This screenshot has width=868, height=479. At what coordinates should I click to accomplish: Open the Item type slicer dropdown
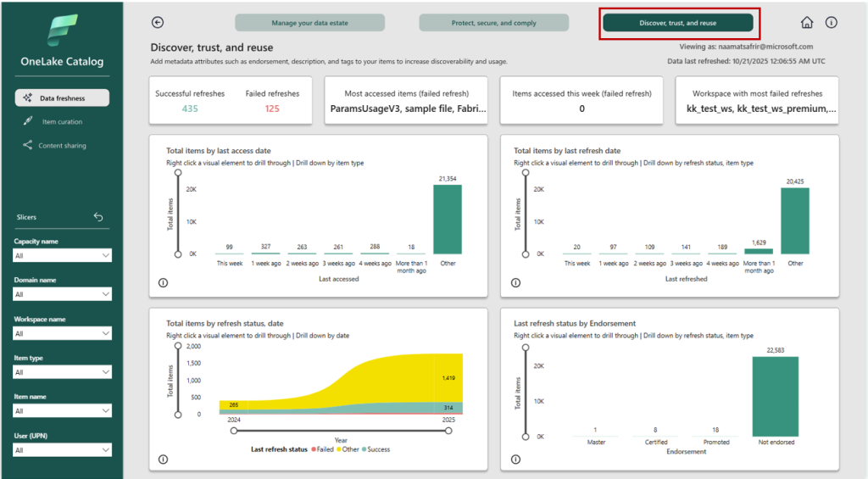[62, 372]
